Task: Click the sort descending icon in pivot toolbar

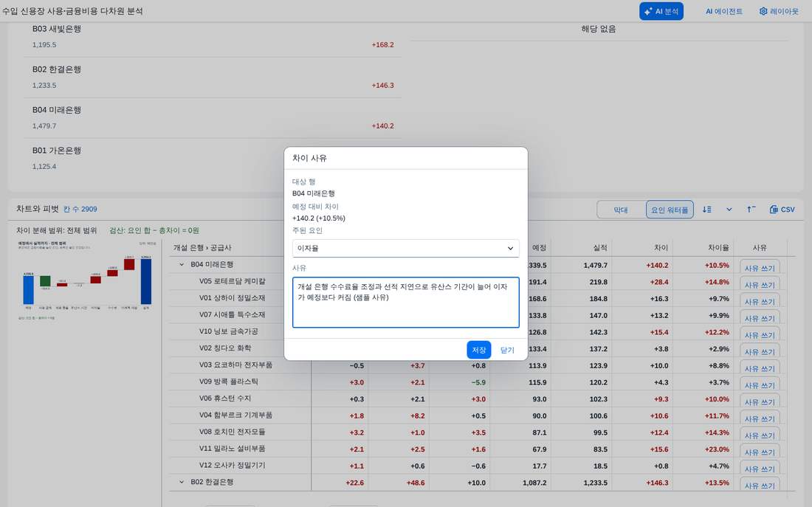Action: (707, 210)
